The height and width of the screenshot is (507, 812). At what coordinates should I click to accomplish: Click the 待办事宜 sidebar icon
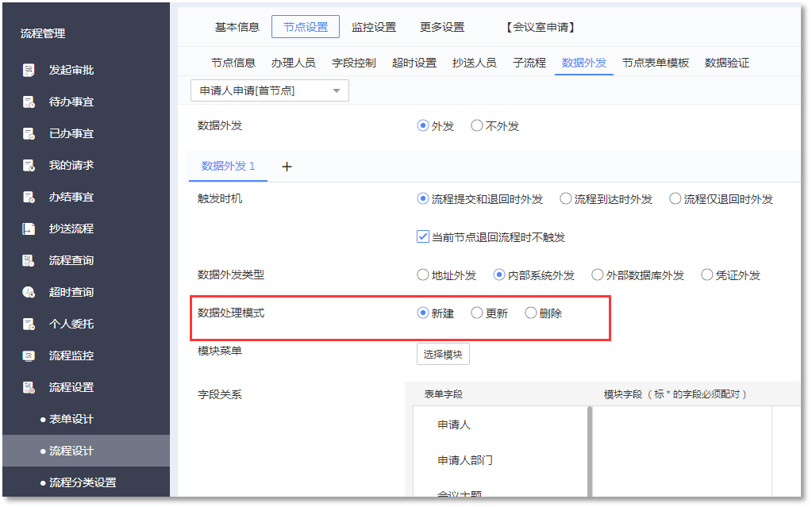tap(29, 102)
